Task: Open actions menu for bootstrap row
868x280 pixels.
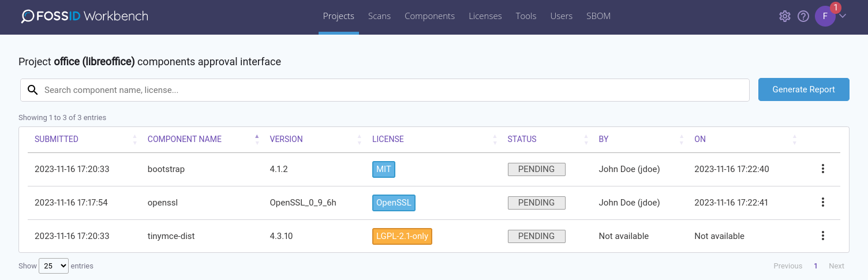Action: coord(823,169)
